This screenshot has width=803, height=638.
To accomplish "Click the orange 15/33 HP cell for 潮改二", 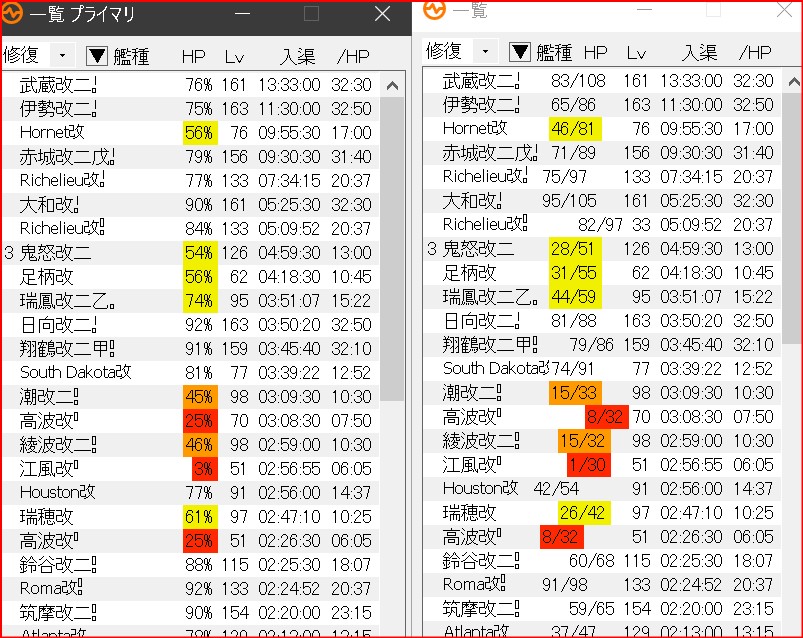I will point(573,393).
